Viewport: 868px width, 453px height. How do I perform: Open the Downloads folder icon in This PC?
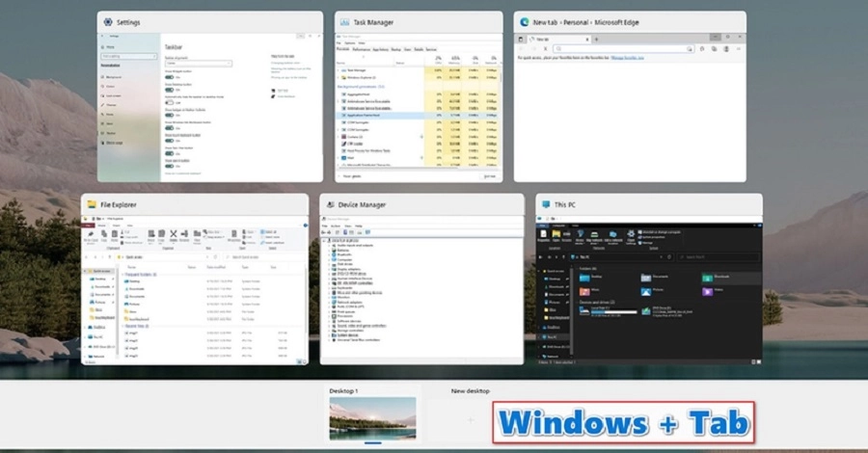[707, 278]
